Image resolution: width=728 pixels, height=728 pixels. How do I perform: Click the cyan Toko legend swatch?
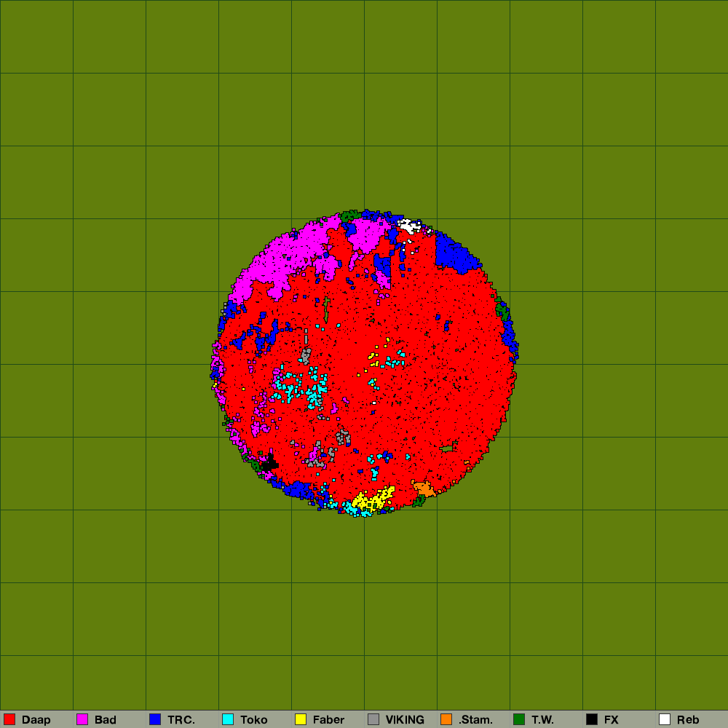pos(228,719)
